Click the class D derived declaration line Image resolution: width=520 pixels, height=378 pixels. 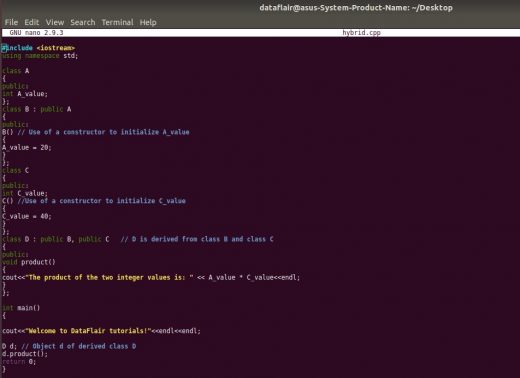[138, 239]
